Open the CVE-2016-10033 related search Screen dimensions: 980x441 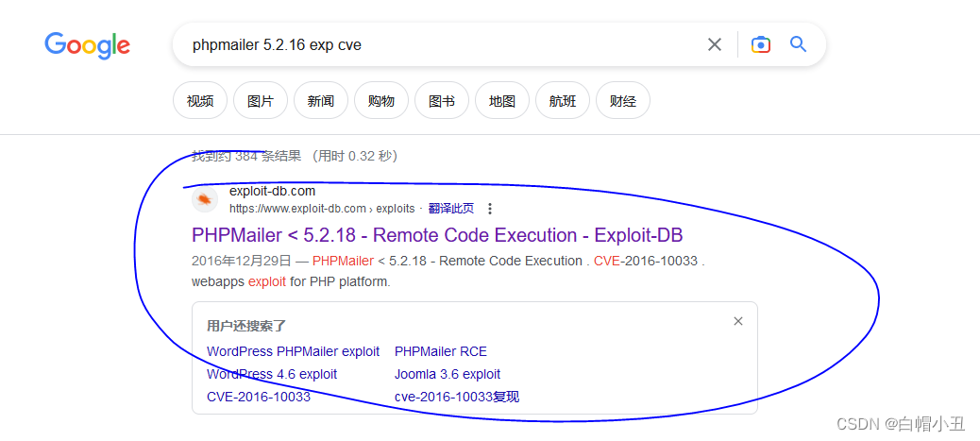[x=259, y=397]
